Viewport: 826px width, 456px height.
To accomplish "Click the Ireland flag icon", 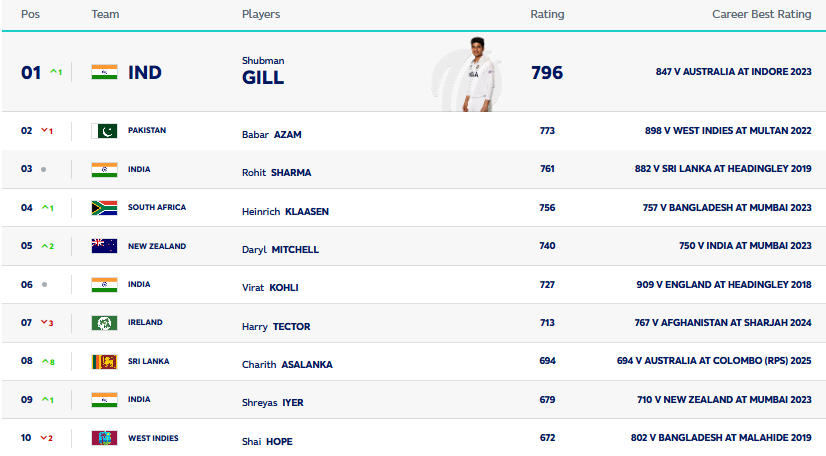I will pos(104,323).
